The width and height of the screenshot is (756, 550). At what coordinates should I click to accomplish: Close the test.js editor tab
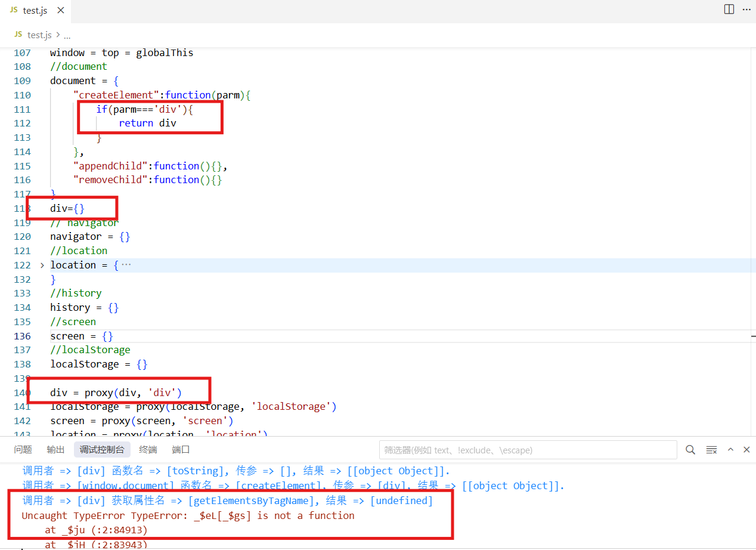click(61, 11)
